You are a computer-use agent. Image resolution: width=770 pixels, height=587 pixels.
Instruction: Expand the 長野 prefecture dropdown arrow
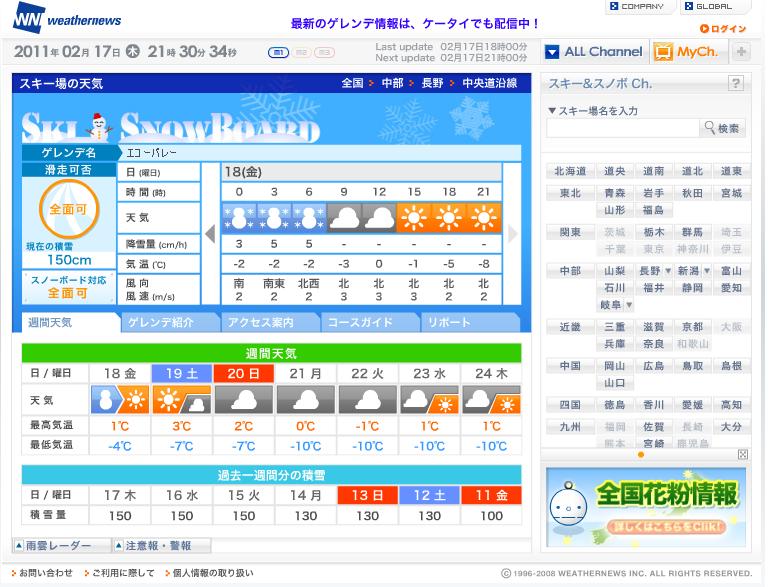(x=667, y=271)
